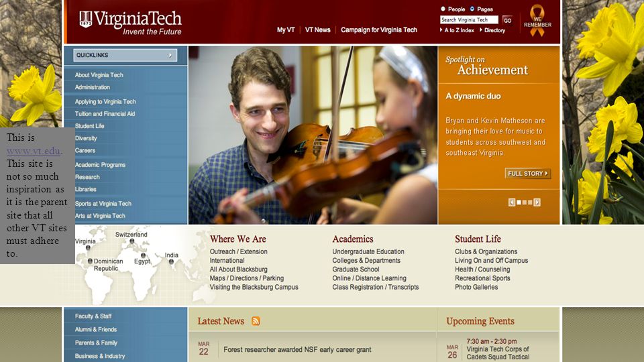Click the Egypt map marker
The width and height of the screenshot is (644, 362).
(143, 255)
